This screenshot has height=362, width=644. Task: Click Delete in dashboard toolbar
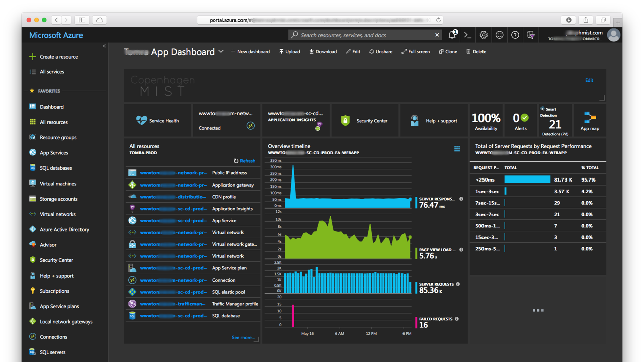(476, 51)
